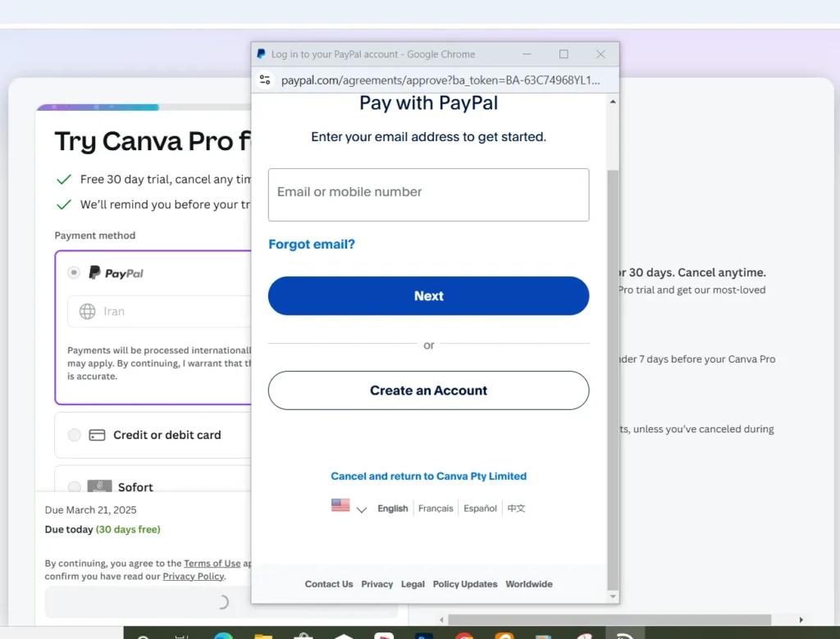Image resolution: width=840 pixels, height=639 pixels.
Task: Expand the country/language chevron beside the flag
Action: pos(362,509)
